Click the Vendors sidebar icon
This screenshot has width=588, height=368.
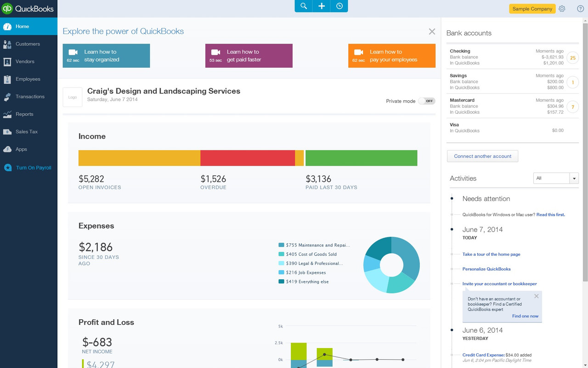[x=7, y=62]
